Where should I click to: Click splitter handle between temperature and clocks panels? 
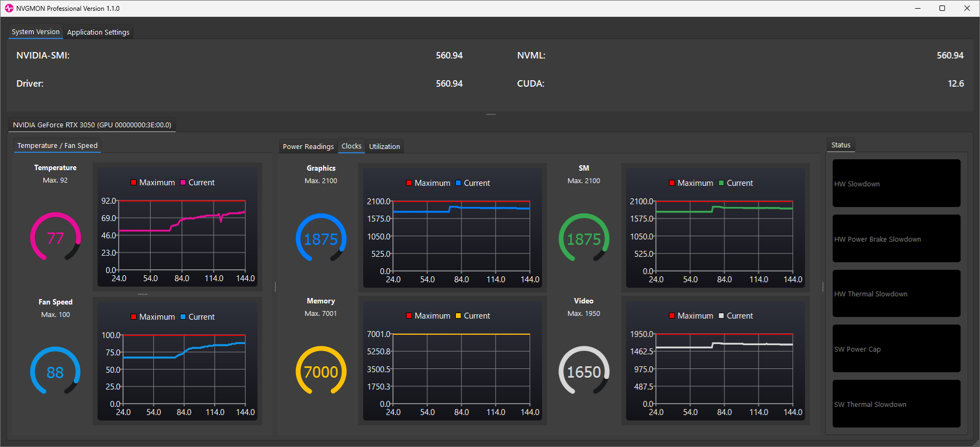(275, 287)
